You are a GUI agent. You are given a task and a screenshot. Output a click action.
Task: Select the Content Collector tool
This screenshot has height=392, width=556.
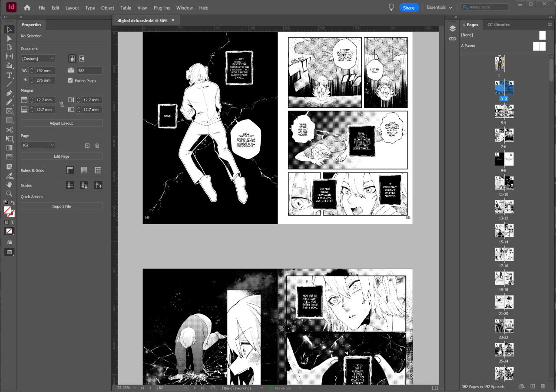(x=10, y=65)
